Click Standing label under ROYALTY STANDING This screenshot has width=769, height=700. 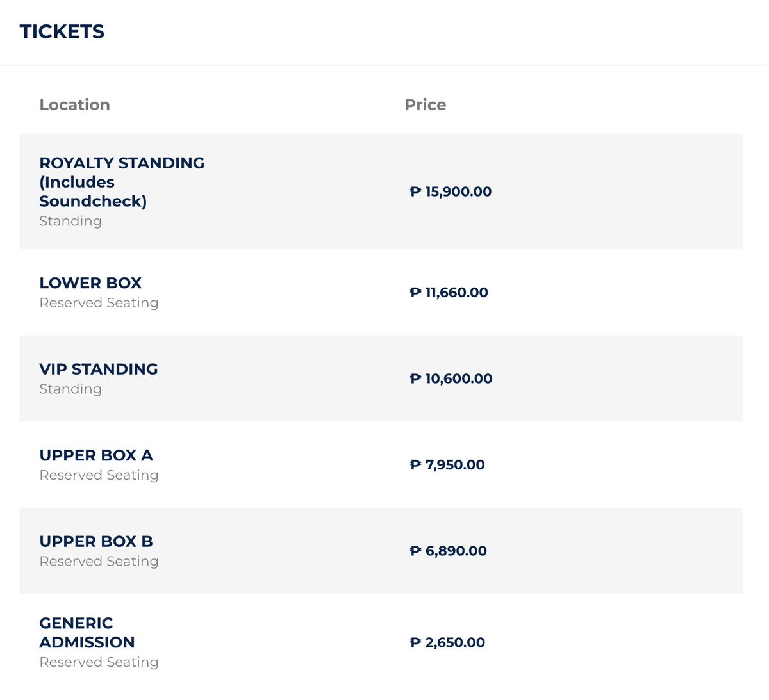(70, 222)
